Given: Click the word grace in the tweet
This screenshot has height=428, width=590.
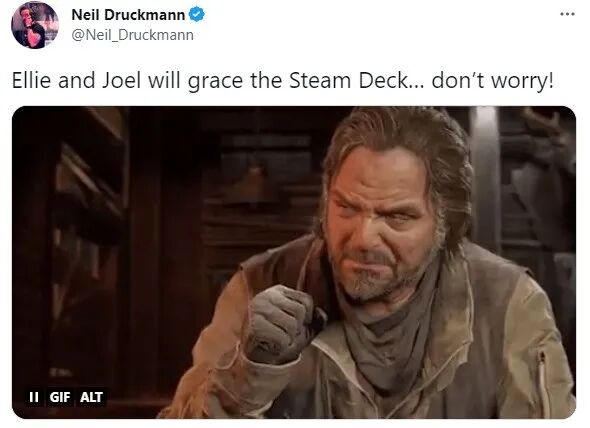Looking at the screenshot, I should pos(215,81).
